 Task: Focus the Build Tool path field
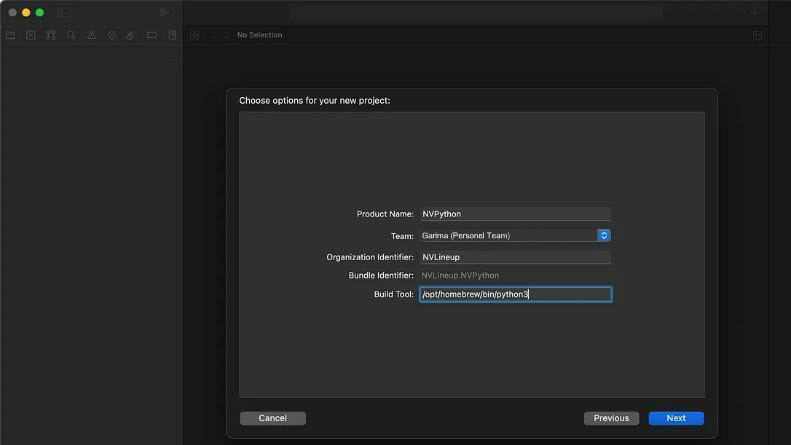coord(515,294)
